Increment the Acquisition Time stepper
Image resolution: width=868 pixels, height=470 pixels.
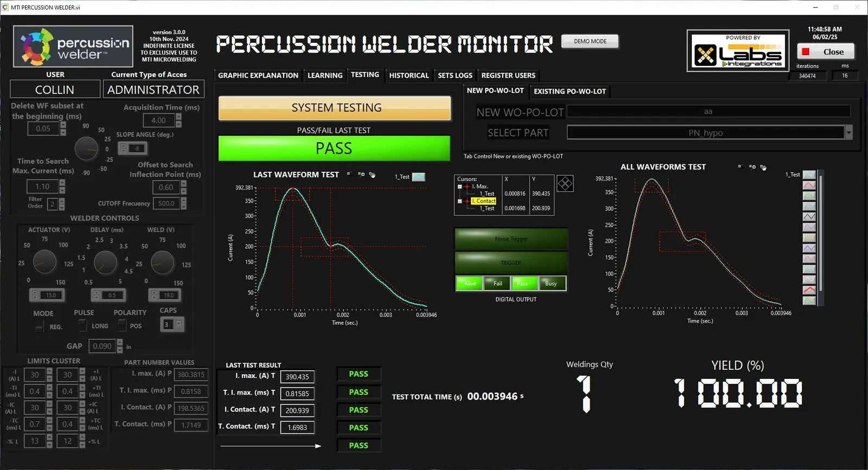point(178,118)
